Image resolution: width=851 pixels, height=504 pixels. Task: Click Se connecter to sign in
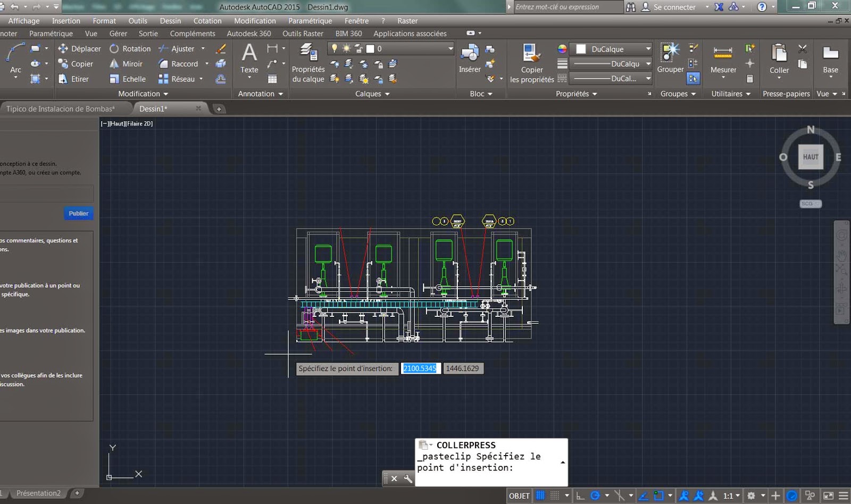tap(674, 7)
